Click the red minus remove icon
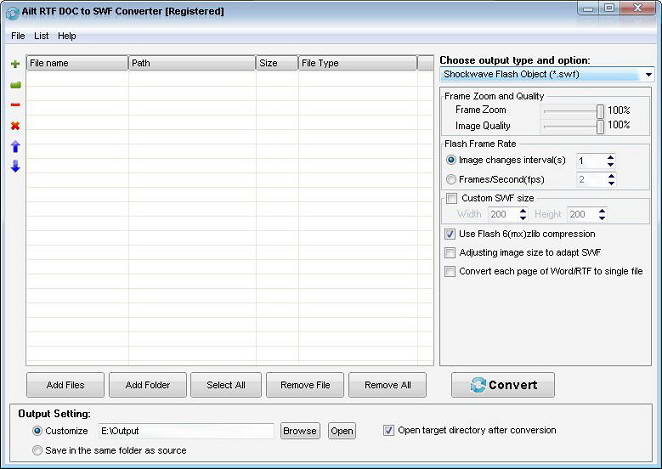 coord(15,105)
